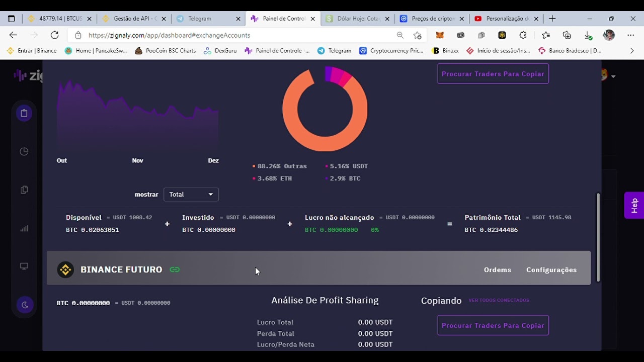Viewport: 644px width, 362px height.
Task: Click the 3.68% ETH legend entry
Action: [272, 178]
